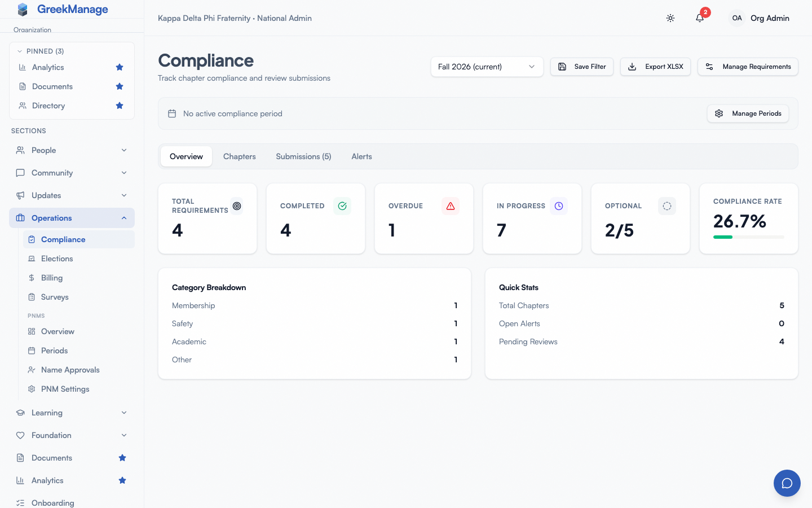The height and width of the screenshot is (508, 812).
Task: Open Compliance in the sidebar
Action: click(78, 239)
